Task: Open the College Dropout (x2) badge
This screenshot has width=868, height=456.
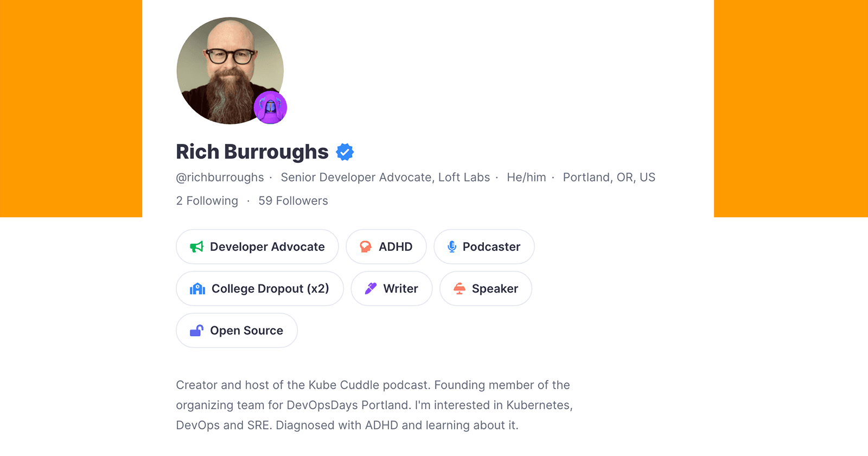Action: coord(259,288)
